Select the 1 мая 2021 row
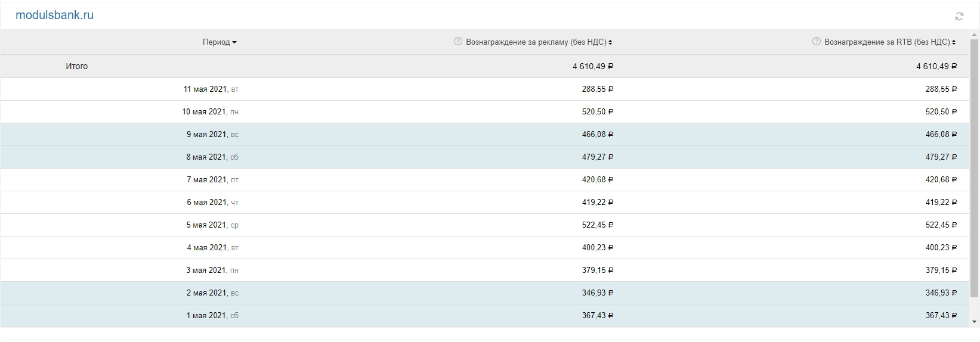 [485, 316]
